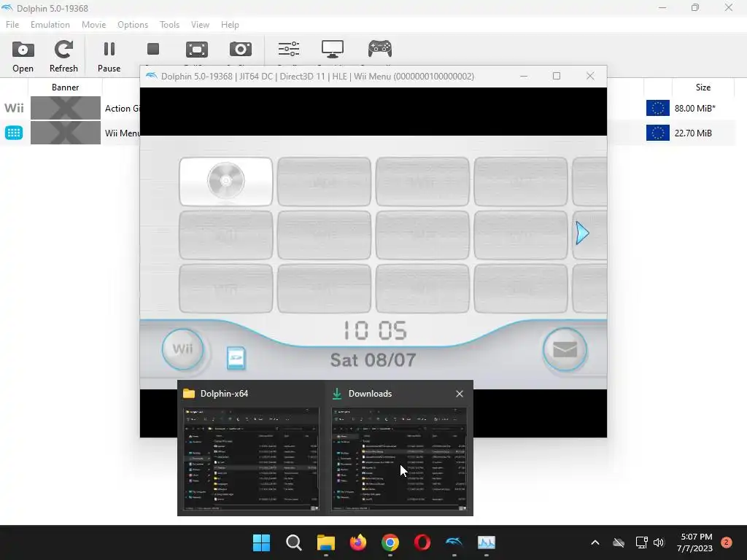
Task: Open Windows Search from taskbar
Action: 293,542
